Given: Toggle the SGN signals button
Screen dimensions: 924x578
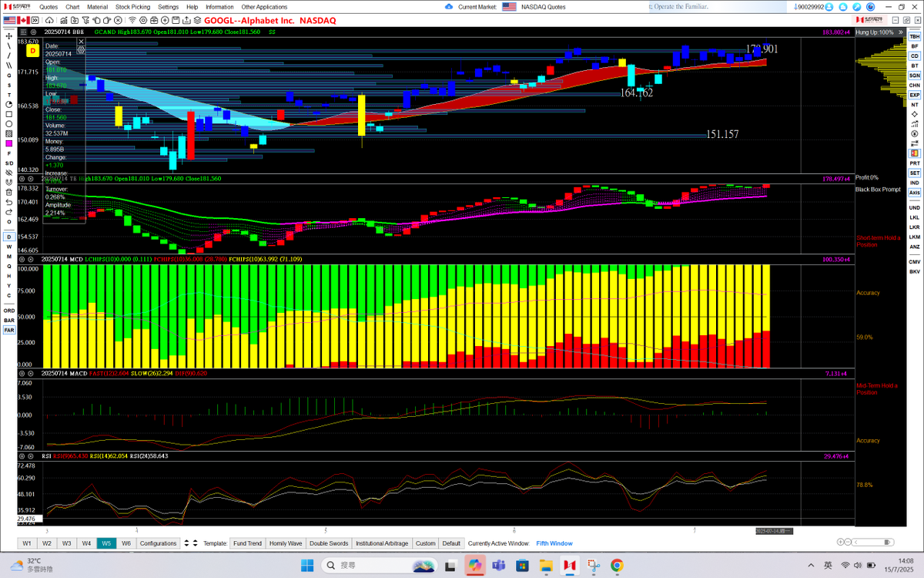Looking at the screenshot, I should pos(915,76).
